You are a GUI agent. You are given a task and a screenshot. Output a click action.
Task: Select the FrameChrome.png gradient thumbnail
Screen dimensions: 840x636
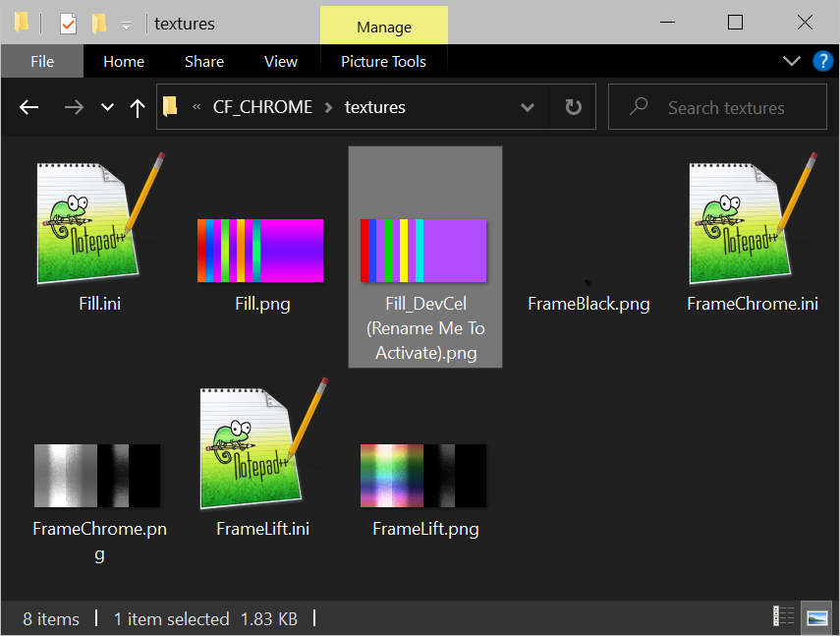98,475
